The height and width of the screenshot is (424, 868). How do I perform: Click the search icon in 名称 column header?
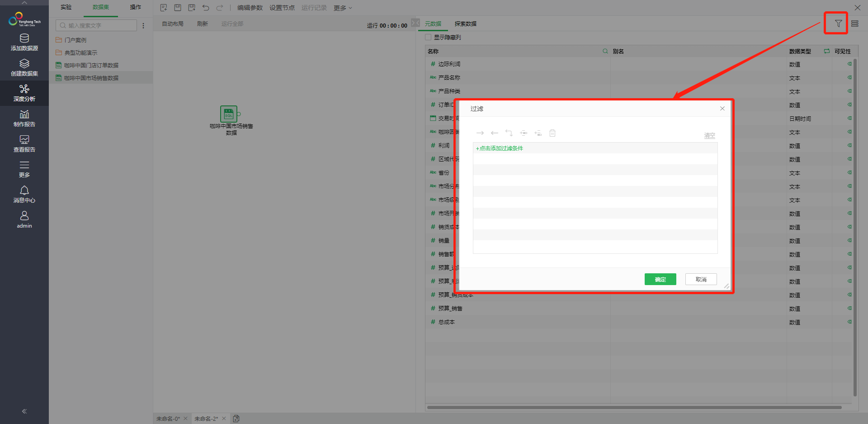click(x=605, y=51)
